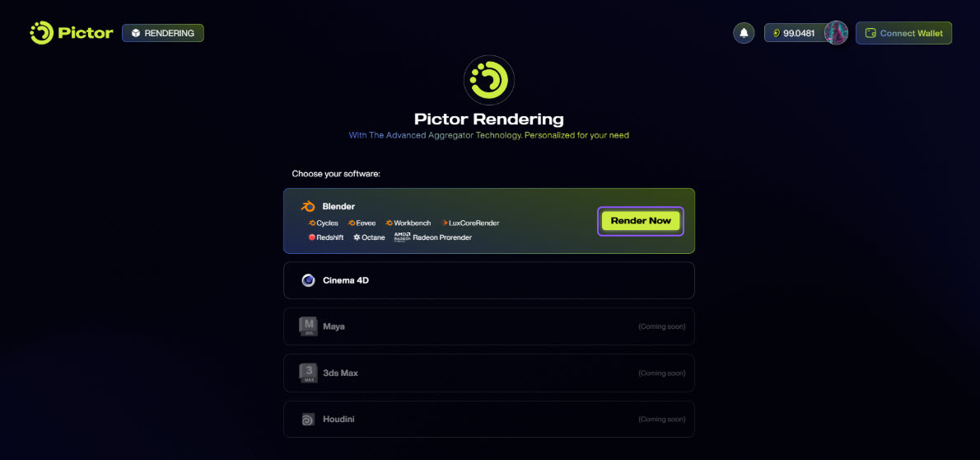Click the 99.0481 credit balance
Image resolution: width=980 pixels, height=460 pixels.
click(x=795, y=33)
